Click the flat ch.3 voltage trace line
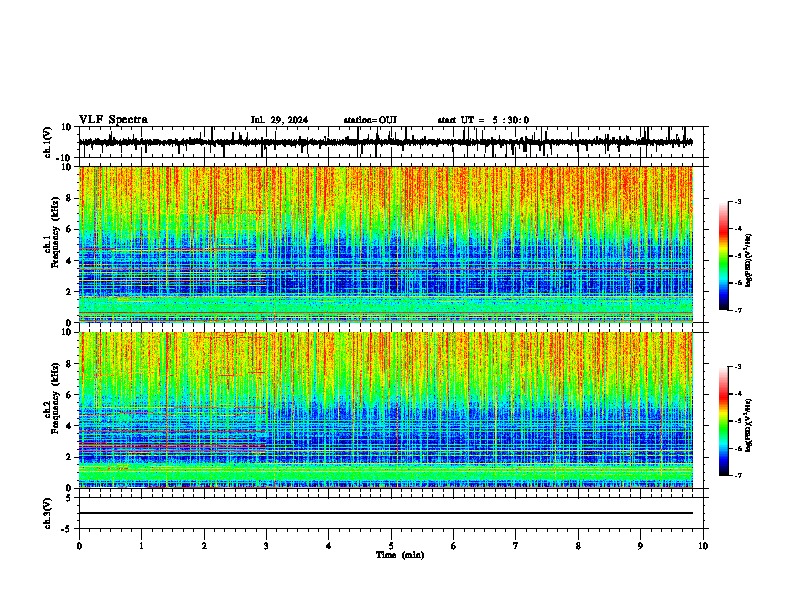This screenshot has width=792, height=612. point(386,513)
